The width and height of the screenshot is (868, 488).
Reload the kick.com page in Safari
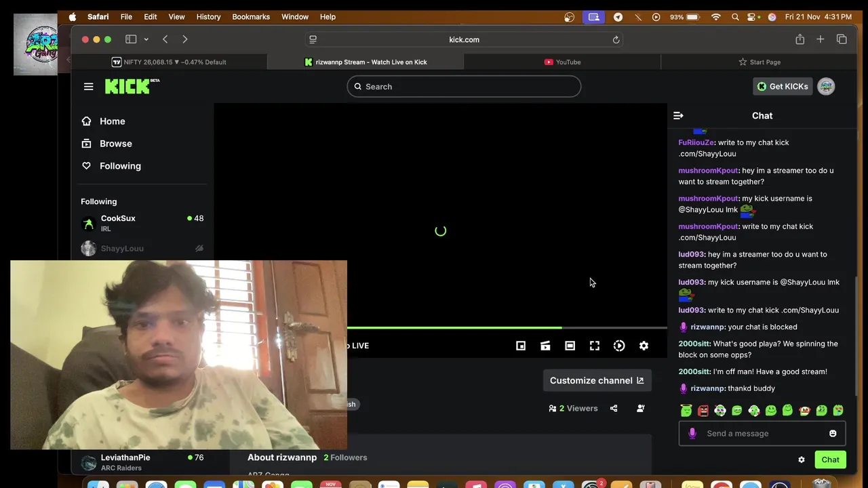coord(616,39)
